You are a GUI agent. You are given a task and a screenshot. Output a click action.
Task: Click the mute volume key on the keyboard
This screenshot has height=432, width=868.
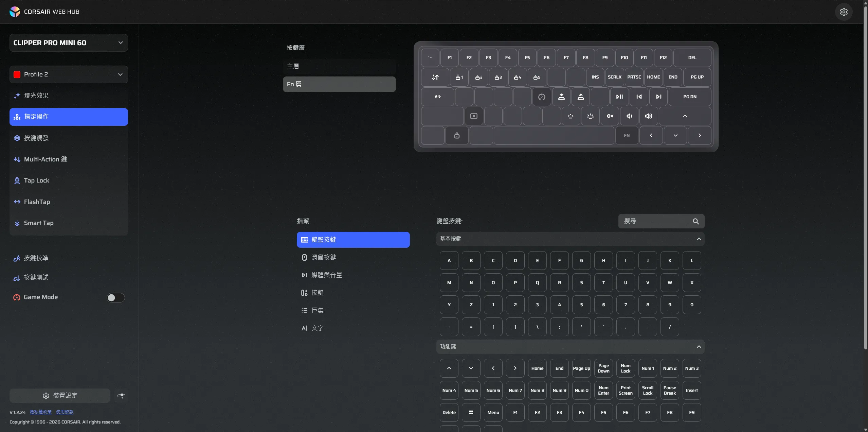coord(610,116)
